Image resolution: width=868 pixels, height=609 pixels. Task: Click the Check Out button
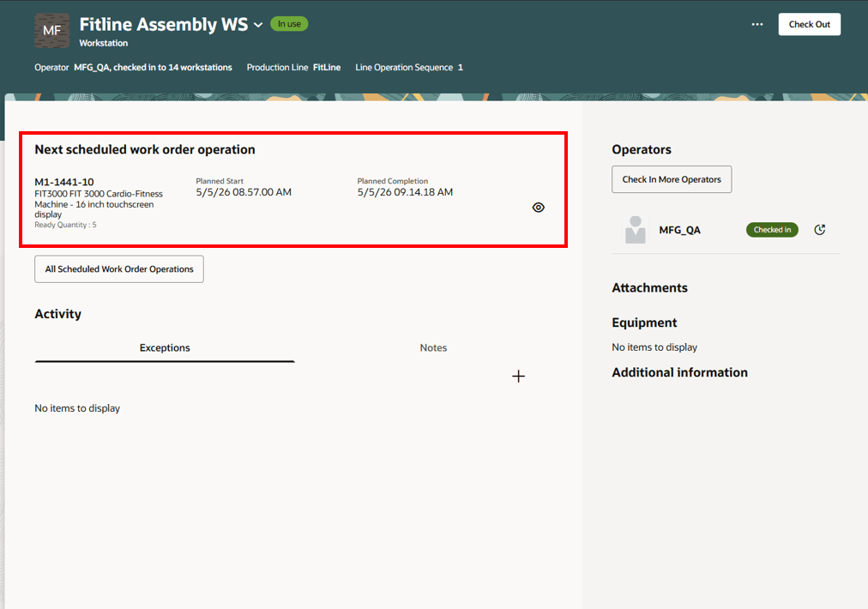(x=810, y=24)
